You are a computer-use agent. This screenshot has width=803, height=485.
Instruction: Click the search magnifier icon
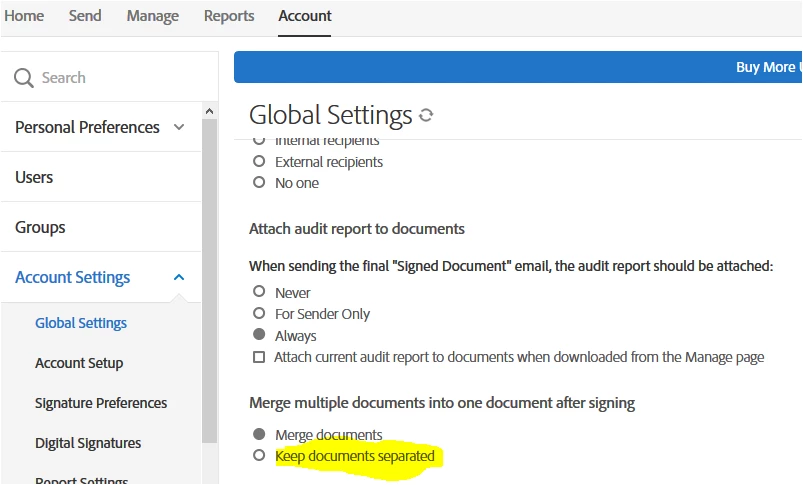pyautogui.click(x=24, y=78)
